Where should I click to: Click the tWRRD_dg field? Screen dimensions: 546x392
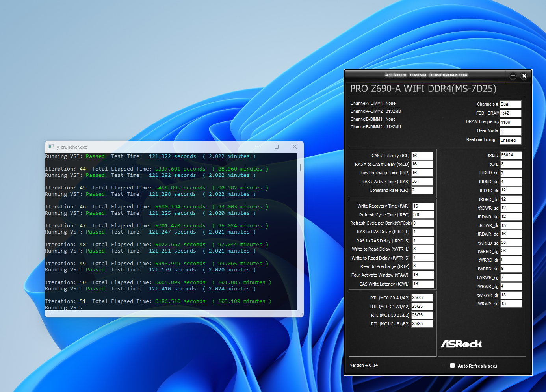coord(511,251)
